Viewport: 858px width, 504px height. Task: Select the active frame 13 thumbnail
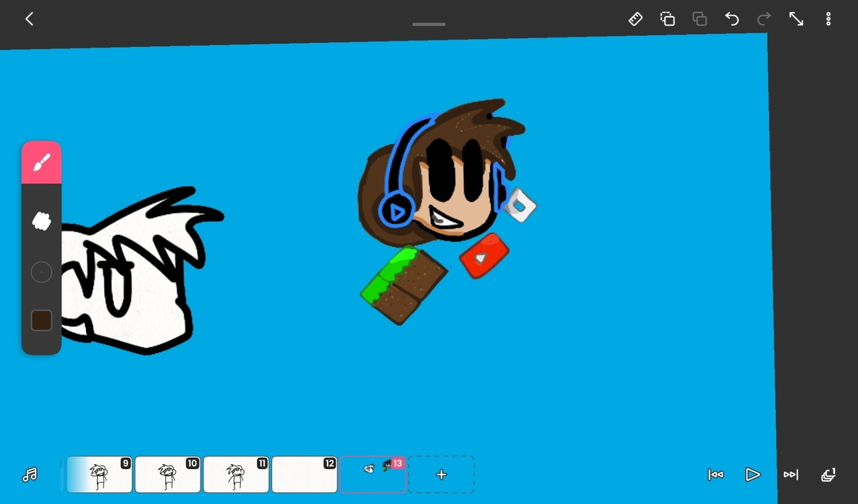(x=373, y=475)
